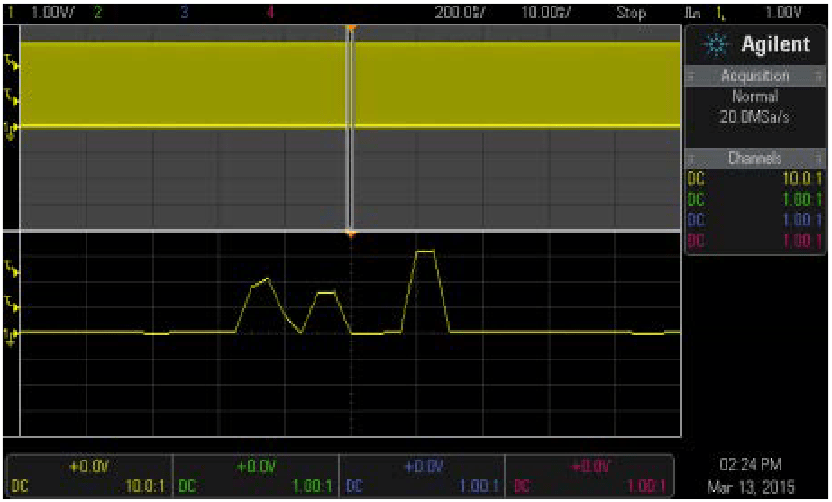832x502 pixels.
Task: Click the 200.0 main timebase readout
Action: tap(459, 13)
